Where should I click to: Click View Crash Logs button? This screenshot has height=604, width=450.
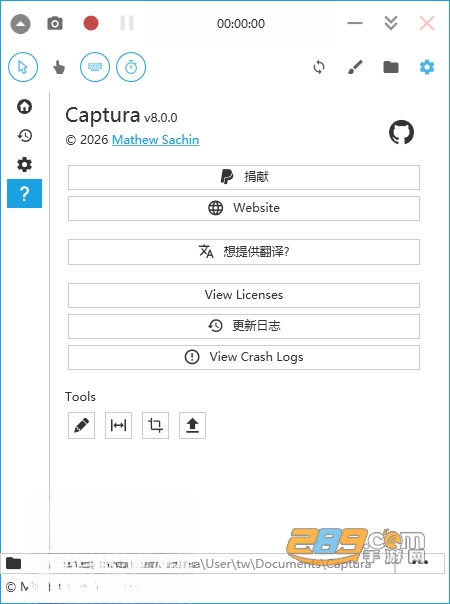(x=244, y=357)
